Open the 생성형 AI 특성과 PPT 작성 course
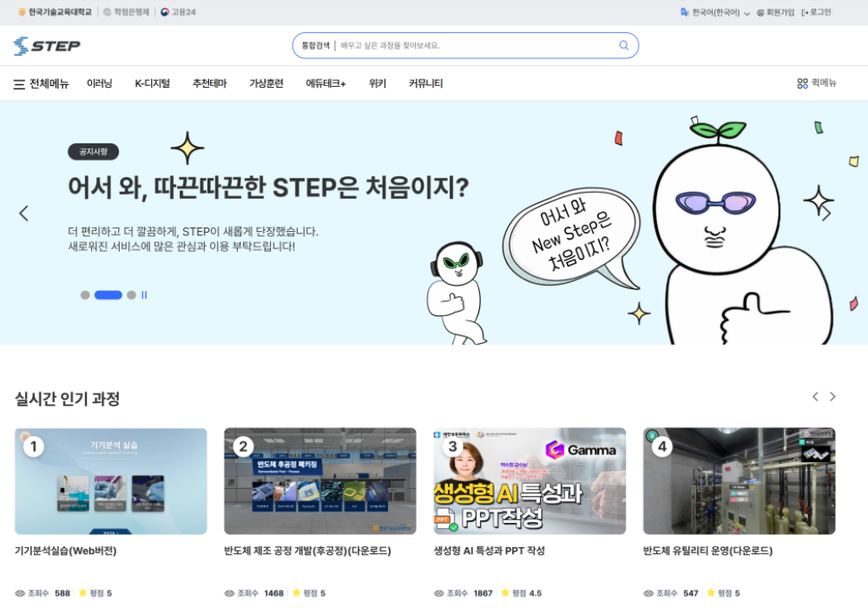 [x=528, y=482]
